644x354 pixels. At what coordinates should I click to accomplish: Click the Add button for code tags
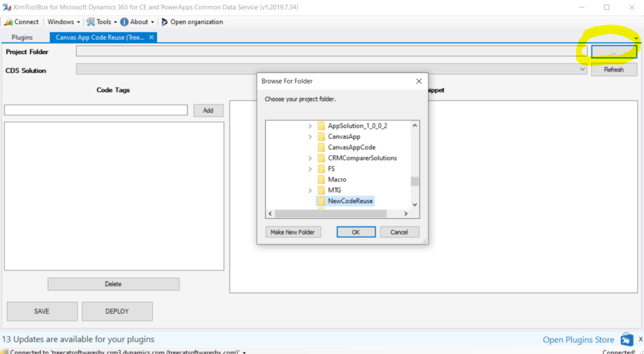[208, 111]
